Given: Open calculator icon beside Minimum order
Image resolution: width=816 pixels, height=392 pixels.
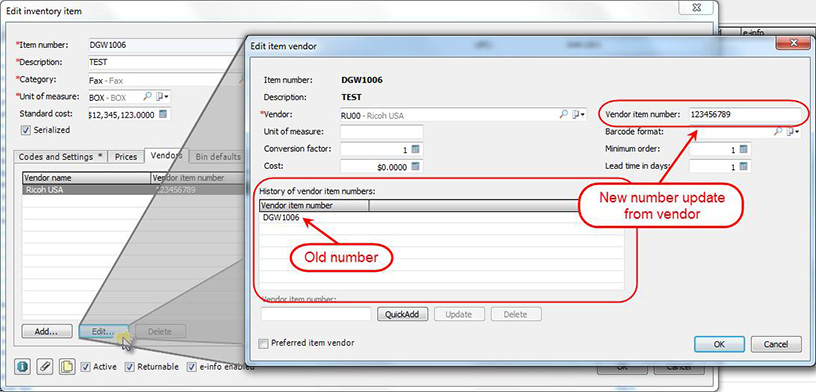Looking at the screenshot, I should pos(743,149).
